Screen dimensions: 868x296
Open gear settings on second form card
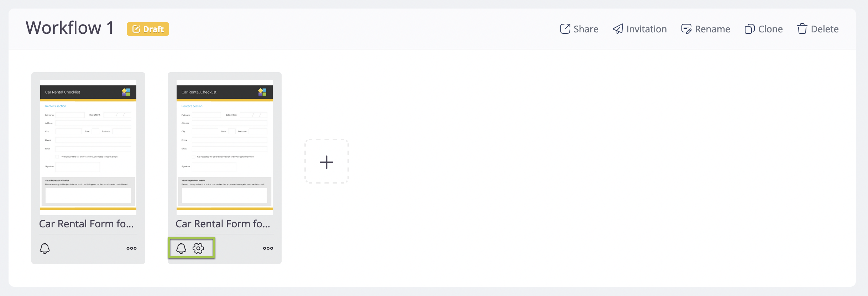tap(198, 248)
